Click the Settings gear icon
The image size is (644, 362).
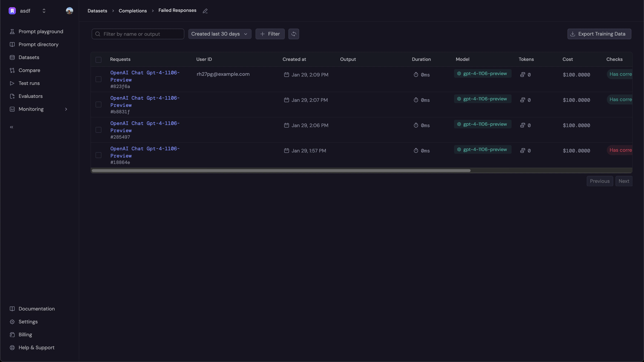coord(12,322)
